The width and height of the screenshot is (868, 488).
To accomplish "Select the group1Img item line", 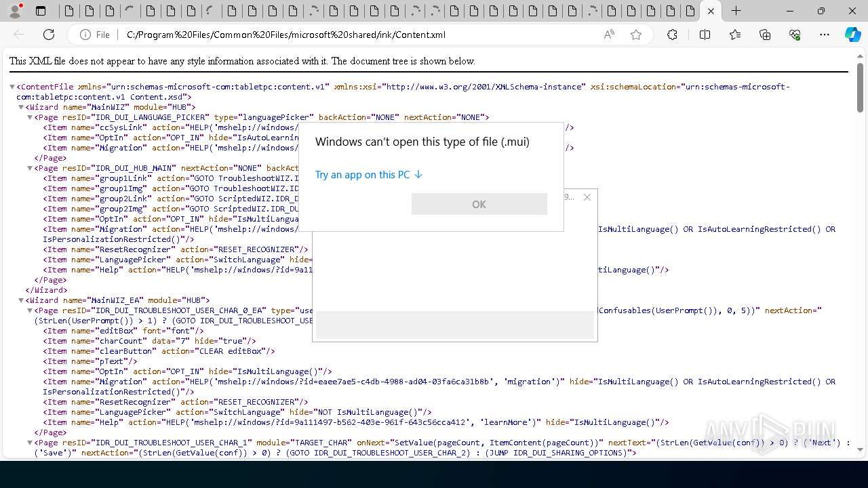I will coord(171,188).
